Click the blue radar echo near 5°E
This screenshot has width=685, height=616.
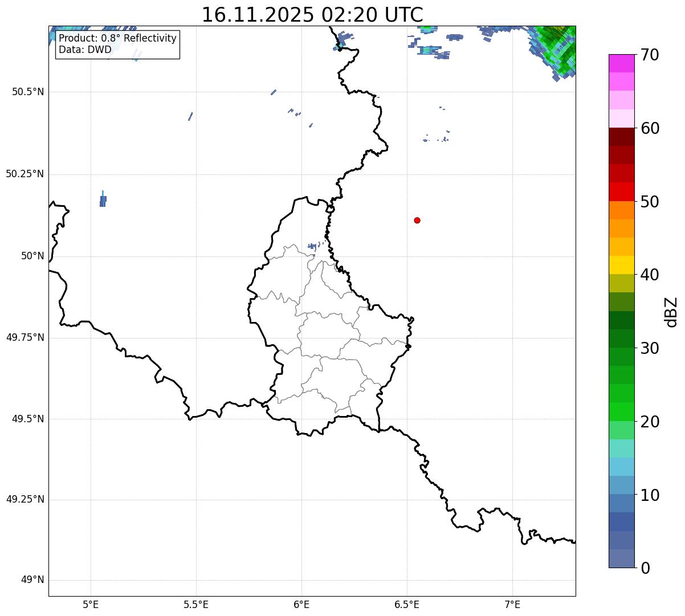click(x=103, y=201)
